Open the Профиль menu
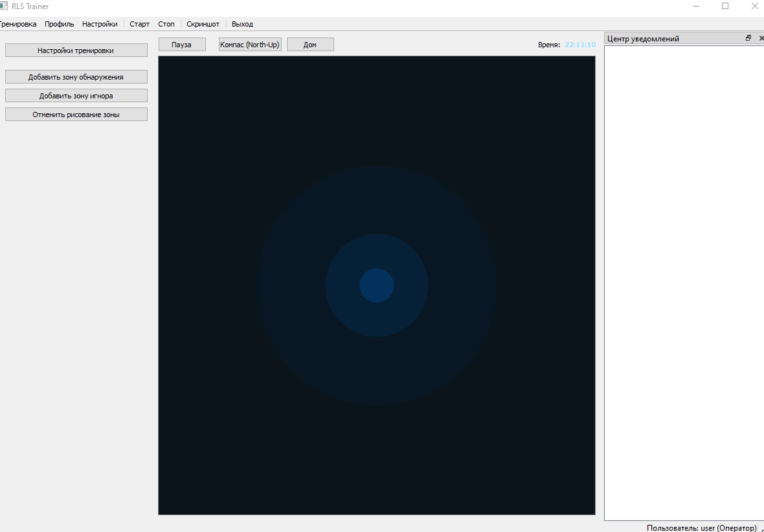 tap(60, 24)
